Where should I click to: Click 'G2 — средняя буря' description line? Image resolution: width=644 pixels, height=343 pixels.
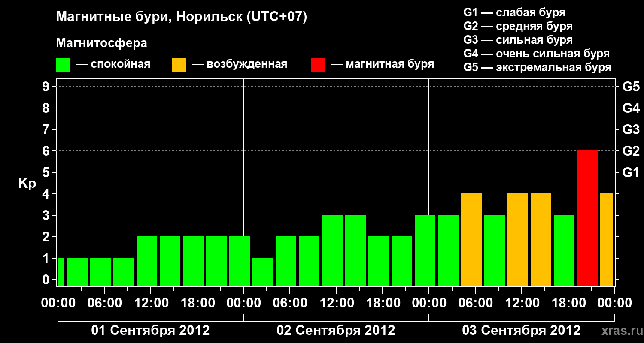point(518,26)
